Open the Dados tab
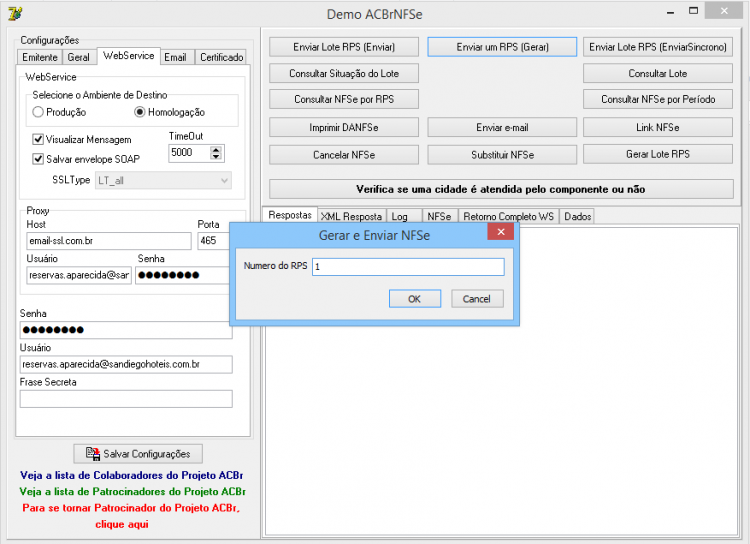Viewport: 750px width, 544px height. [577, 216]
